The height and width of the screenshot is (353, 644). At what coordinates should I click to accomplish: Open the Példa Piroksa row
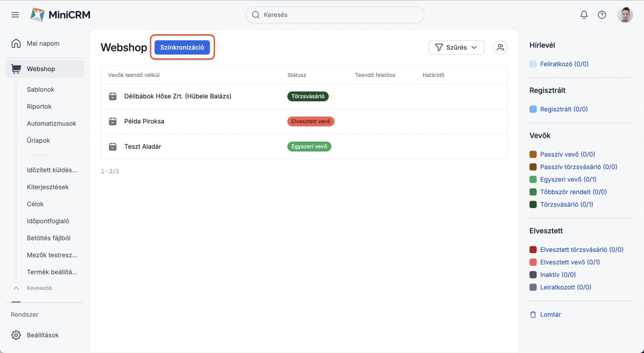(x=304, y=121)
